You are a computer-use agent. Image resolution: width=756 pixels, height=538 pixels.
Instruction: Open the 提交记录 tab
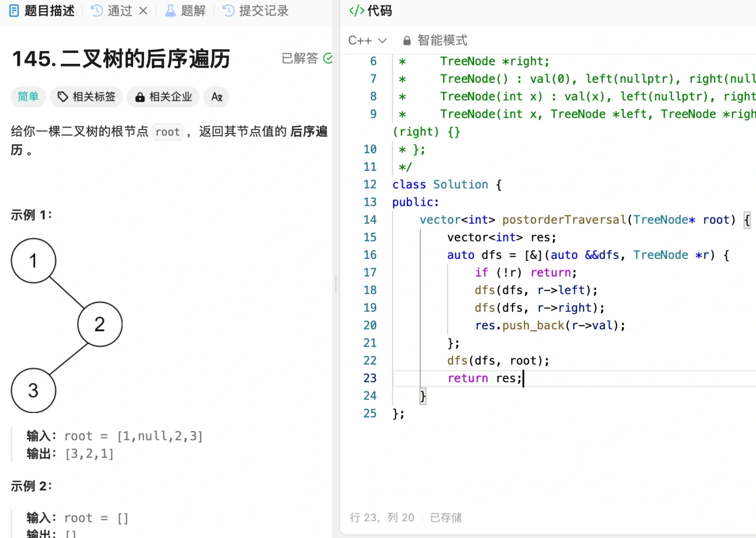click(256, 10)
